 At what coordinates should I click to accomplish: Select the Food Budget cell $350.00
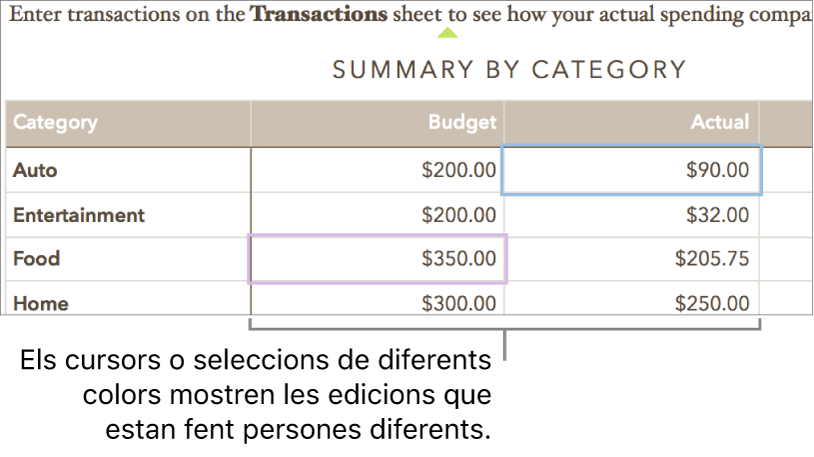378,259
